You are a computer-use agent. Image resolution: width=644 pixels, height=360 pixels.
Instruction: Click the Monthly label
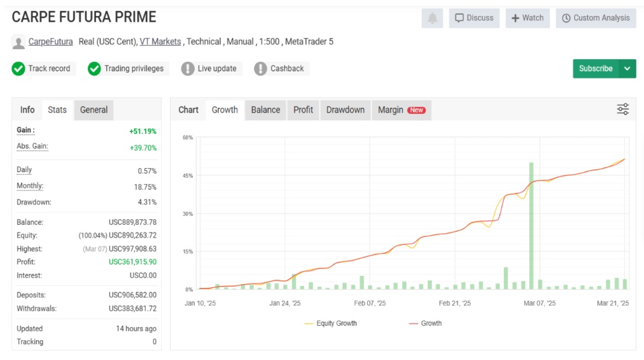pos(30,185)
